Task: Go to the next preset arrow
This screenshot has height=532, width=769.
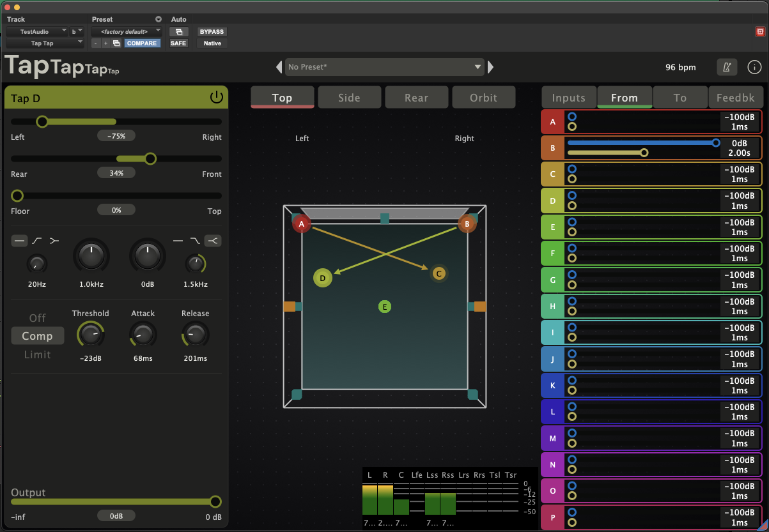Action: 490,67
